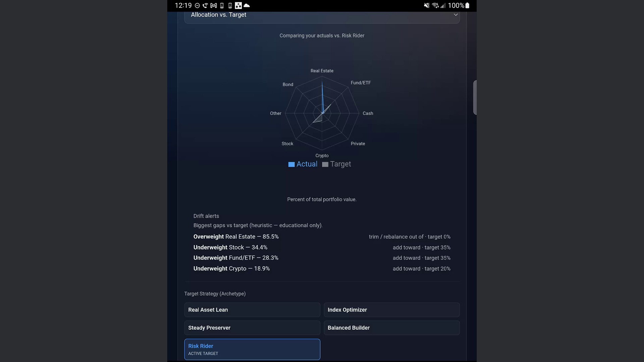Click the Real Estate radar chart axis label
The image size is (644, 362).
(322, 71)
